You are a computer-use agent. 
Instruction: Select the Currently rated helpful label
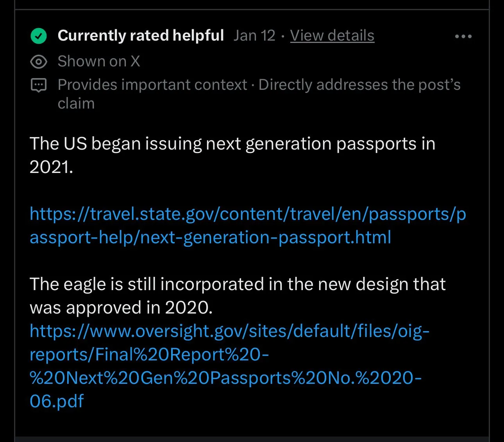point(141,36)
